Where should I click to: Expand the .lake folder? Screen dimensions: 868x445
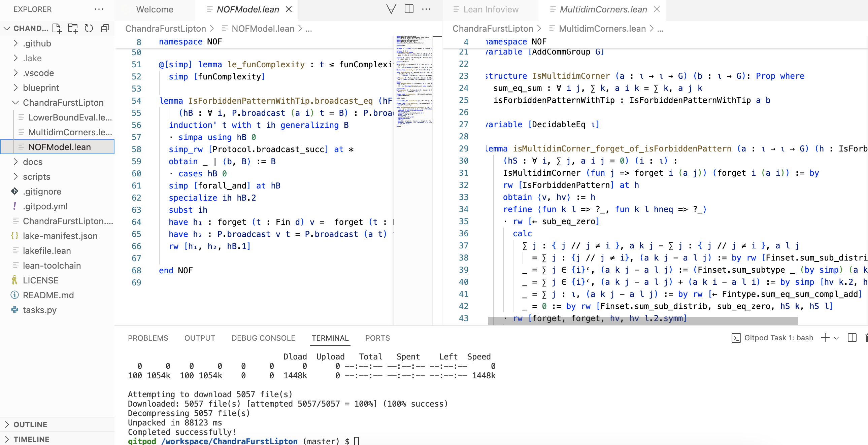pos(32,58)
